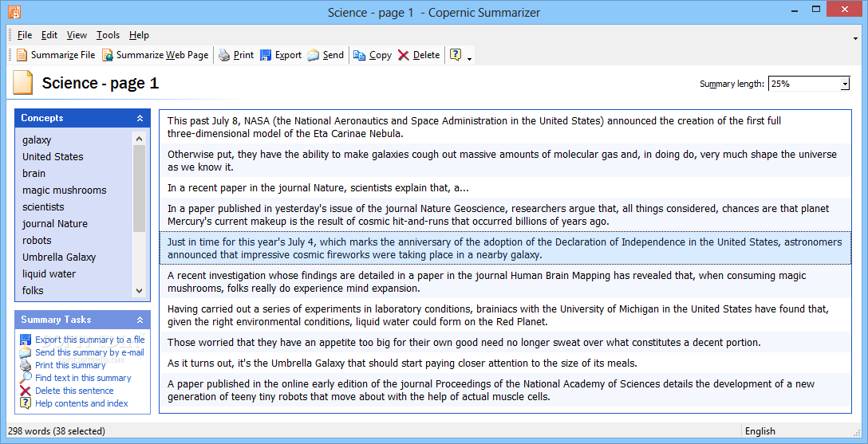Select the sentence about Eta Carinae Nebula

pyautogui.click(x=505, y=128)
